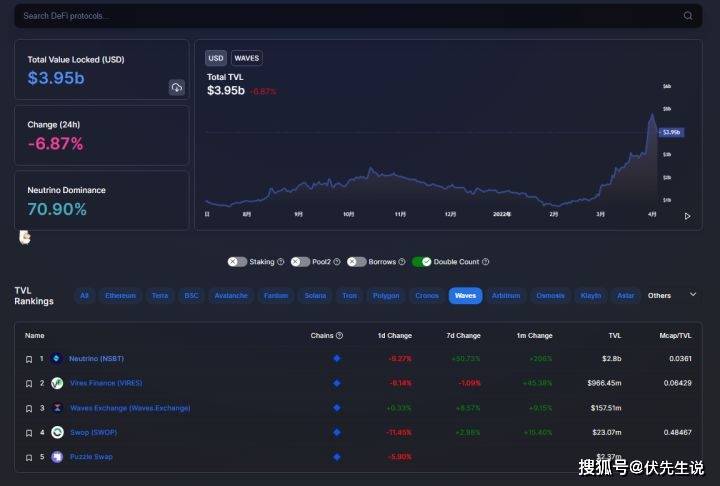This screenshot has height=486, width=720.
Task: Focus the Search DeFi protocols field
Action: click(358, 16)
